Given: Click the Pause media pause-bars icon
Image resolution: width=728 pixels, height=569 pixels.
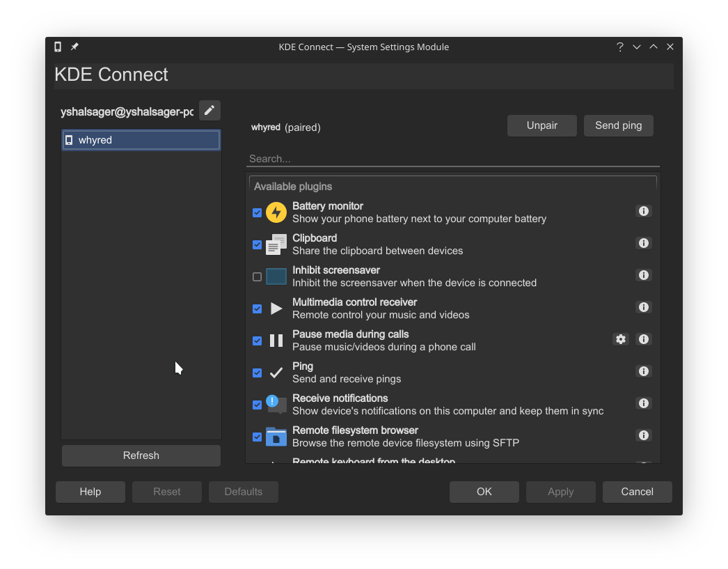Looking at the screenshot, I should pyautogui.click(x=276, y=341).
